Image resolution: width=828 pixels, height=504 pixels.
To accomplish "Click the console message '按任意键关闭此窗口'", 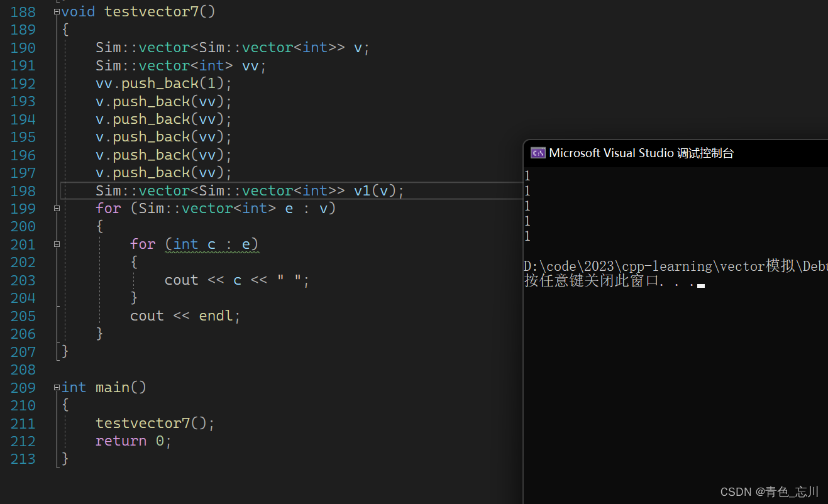I will pos(591,281).
